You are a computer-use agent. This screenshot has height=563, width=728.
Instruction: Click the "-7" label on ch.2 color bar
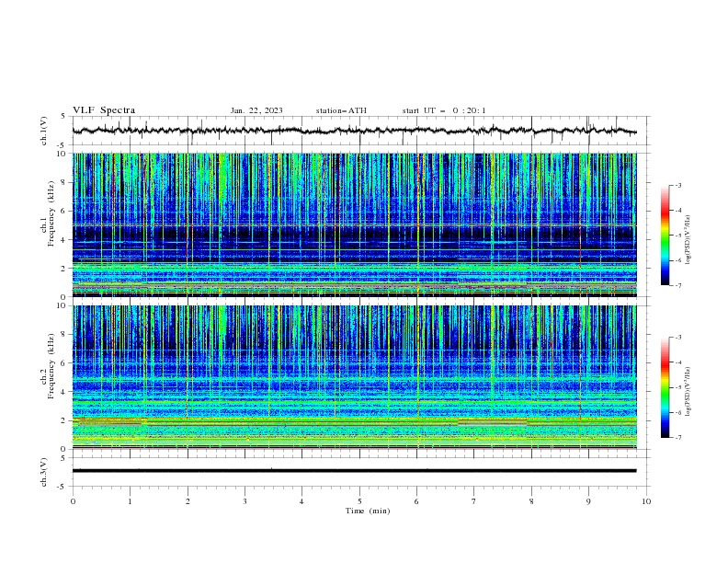click(678, 438)
